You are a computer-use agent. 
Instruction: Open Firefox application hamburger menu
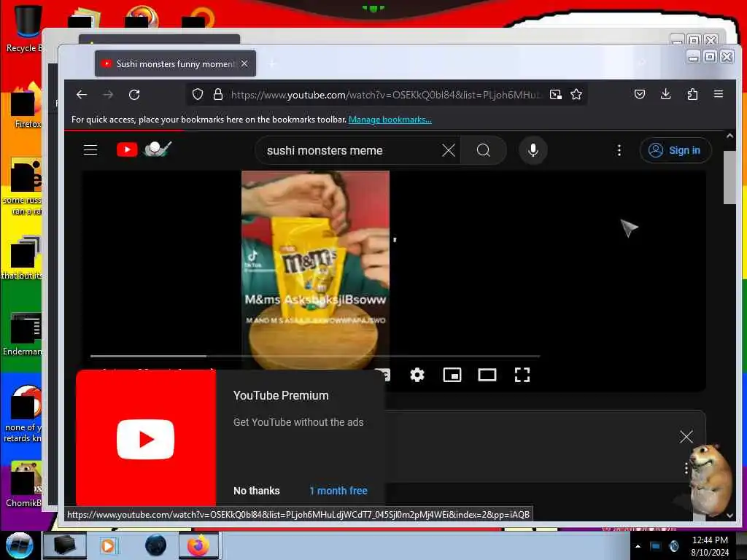tap(719, 94)
